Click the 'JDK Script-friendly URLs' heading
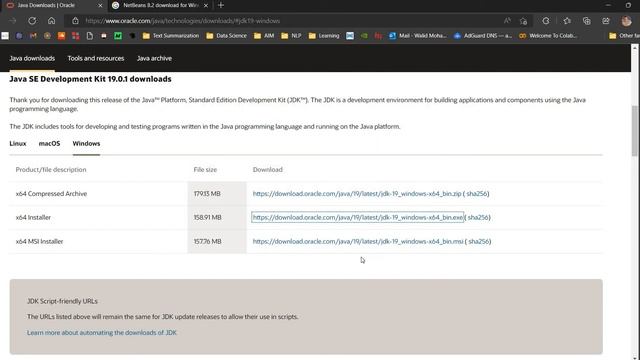The image size is (640, 360). tap(62, 301)
